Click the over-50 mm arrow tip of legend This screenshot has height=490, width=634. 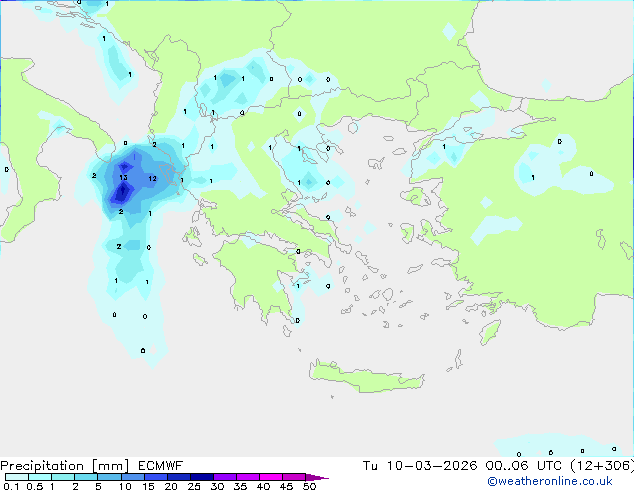[317, 477]
